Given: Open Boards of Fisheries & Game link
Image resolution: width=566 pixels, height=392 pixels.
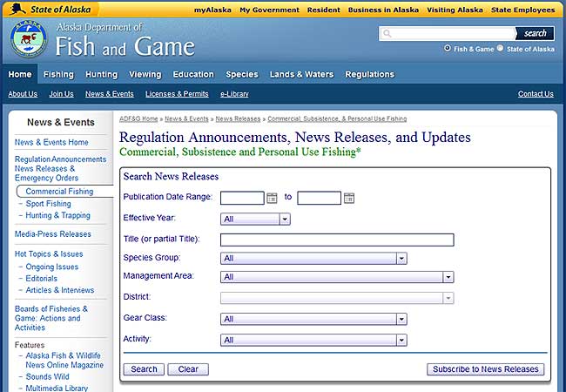Looking at the screenshot, I should pyautogui.click(x=51, y=318).
